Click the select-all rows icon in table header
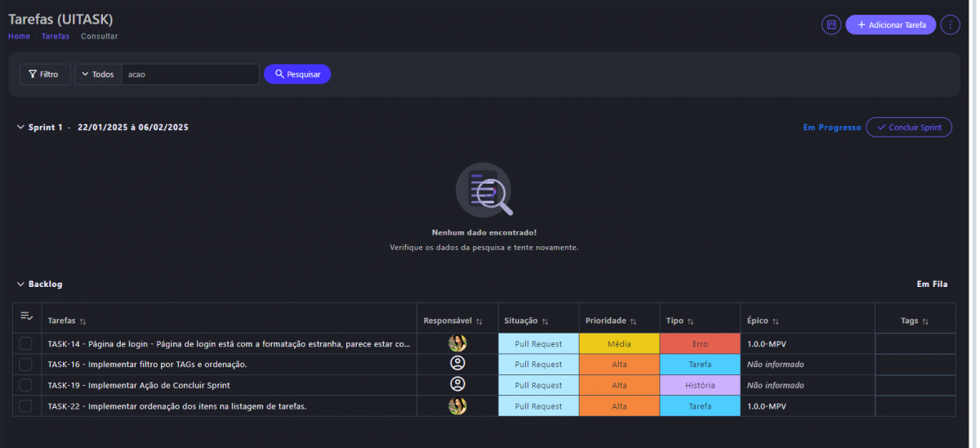The image size is (980, 448). [x=27, y=316]
